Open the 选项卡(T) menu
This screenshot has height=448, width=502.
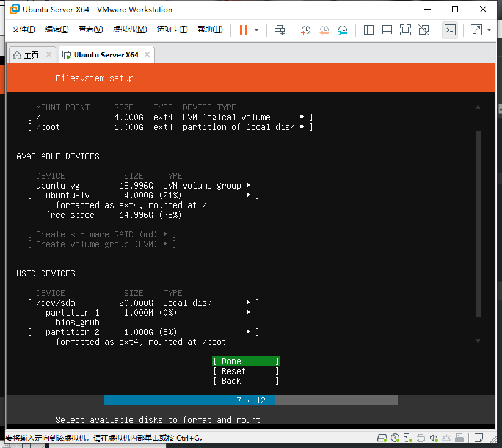click(172, 29)
